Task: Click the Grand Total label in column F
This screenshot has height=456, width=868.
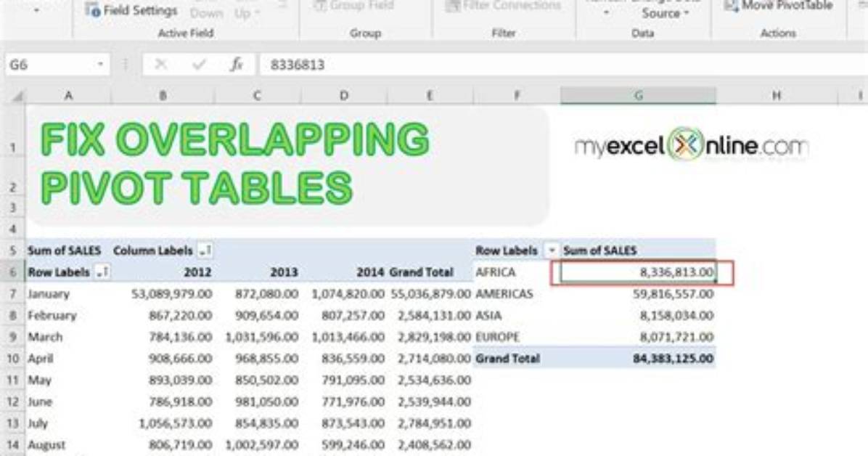Action: click(507, 359)
